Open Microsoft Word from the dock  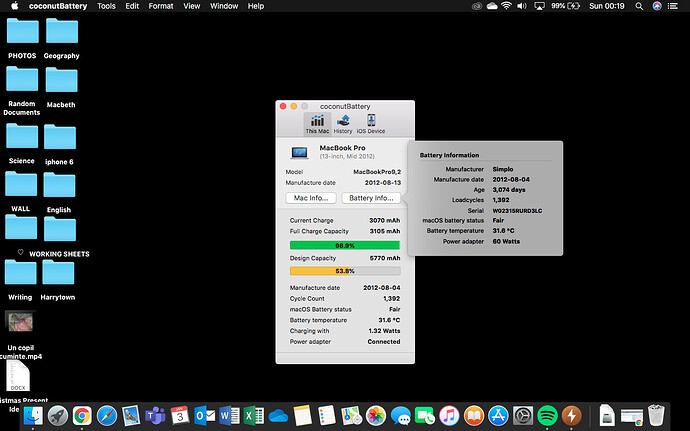(x=229, y=416)
